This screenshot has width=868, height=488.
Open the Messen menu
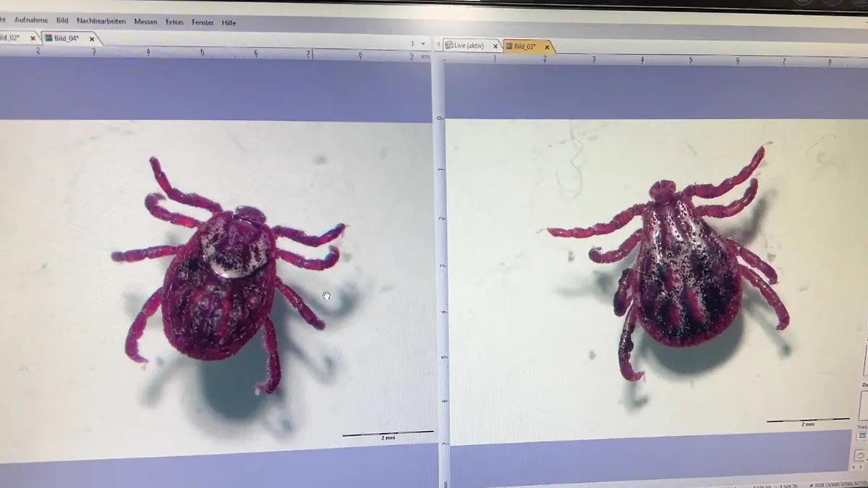(x=145, y=22)
